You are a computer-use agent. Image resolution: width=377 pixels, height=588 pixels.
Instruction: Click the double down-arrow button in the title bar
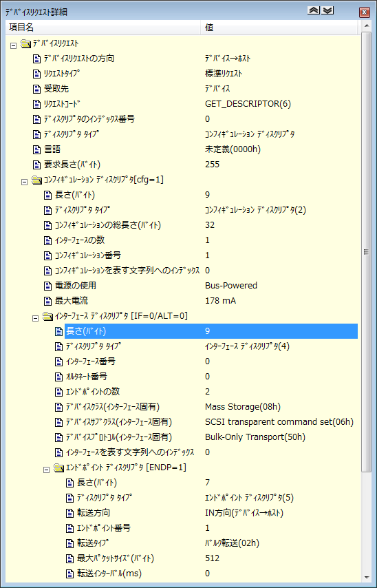coord(327,11)
